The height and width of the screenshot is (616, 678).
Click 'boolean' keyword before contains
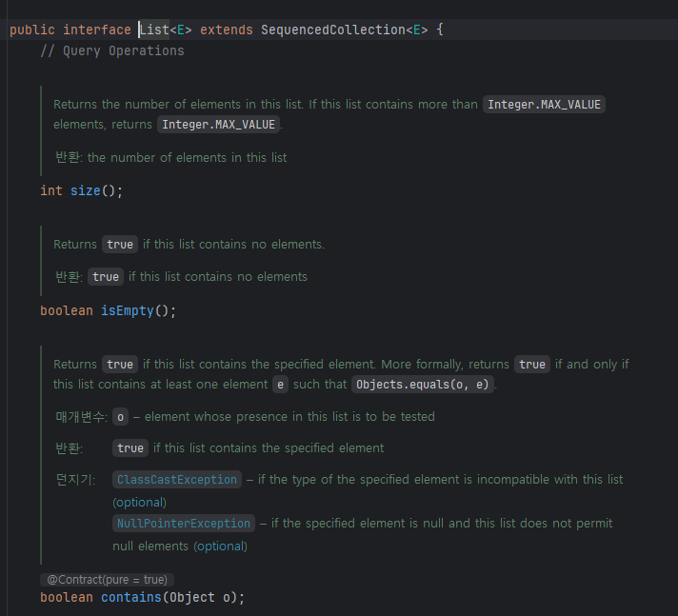pos(67,597)
